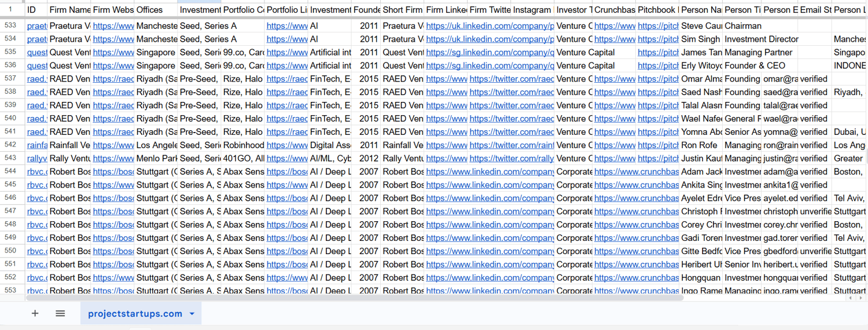Viewport: 868px width, 330px height.
Task: Select row header 537
Action: click(x=10, y=79)
